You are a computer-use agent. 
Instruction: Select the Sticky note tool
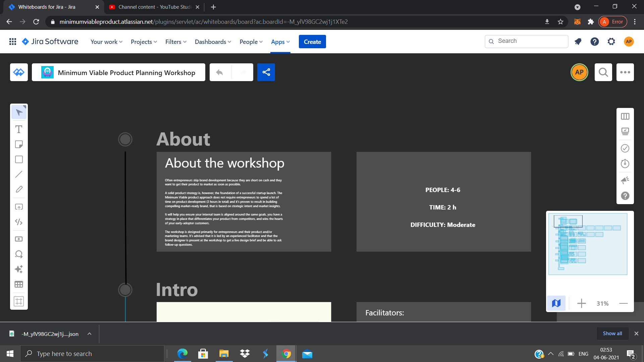coord(19,144)
